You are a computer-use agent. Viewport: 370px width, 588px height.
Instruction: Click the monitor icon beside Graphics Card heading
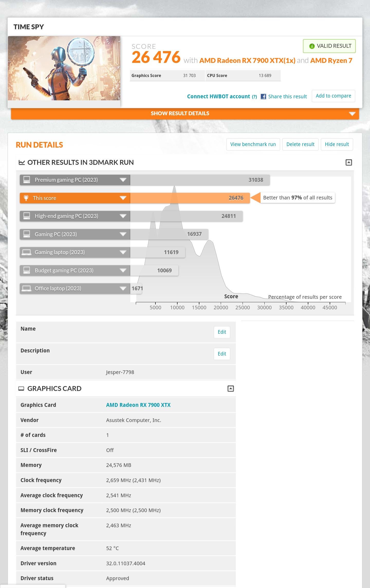pyautogui.click(x=21, y=389)
